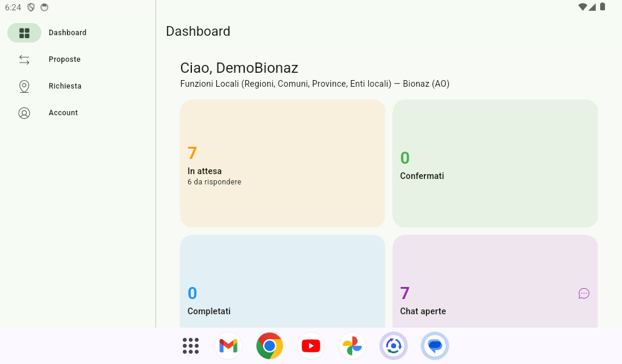Open the In attesa card
This screenshot has height=364, width=622.
[x=282, y=164]
